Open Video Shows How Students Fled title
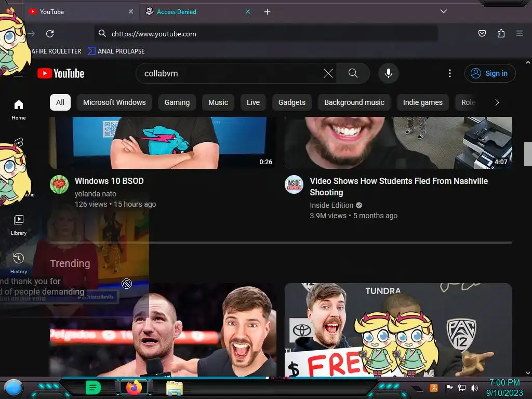532x399 pixels. 398,187
